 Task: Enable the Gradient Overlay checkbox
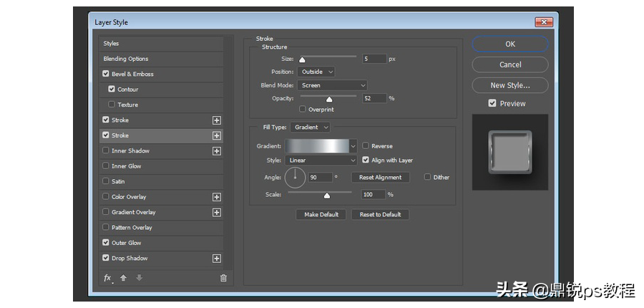(x=106, y=212)
